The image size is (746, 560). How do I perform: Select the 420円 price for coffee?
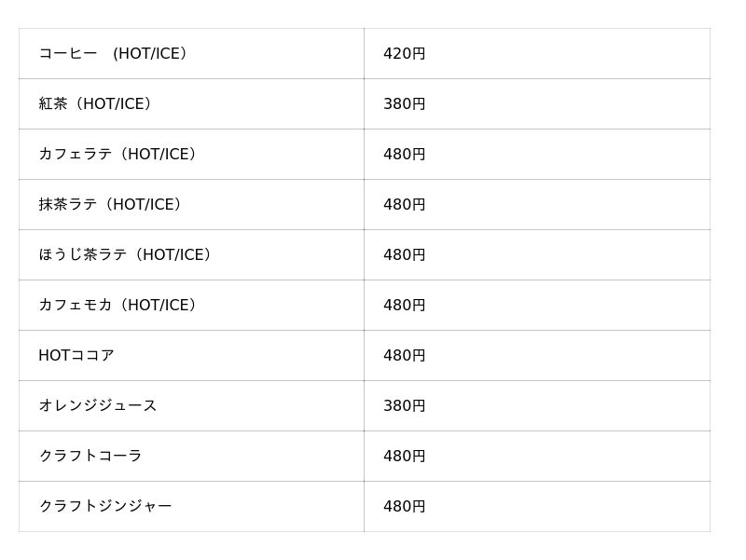404,54
